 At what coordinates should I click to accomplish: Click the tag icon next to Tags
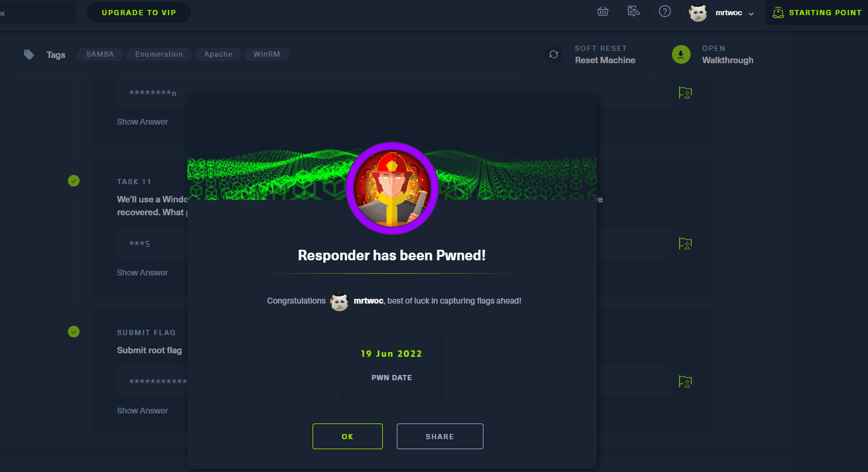click(x=29, y=54)
